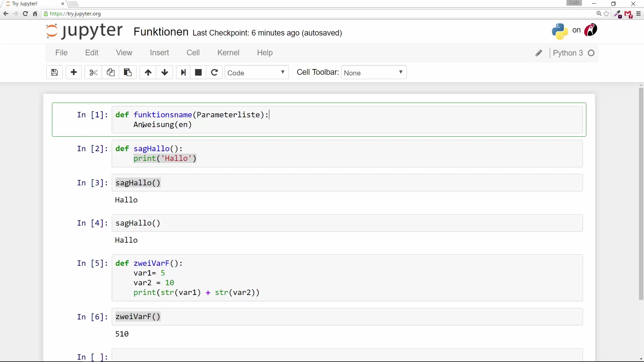Open browser zoom indicator
The width and height of the screenshot is (644, 362).
pos(599,14)
